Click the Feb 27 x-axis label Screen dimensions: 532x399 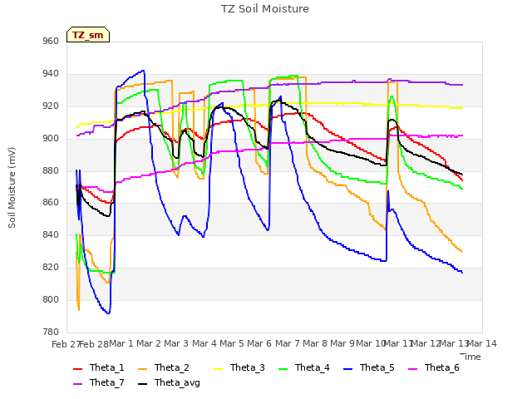66,344
